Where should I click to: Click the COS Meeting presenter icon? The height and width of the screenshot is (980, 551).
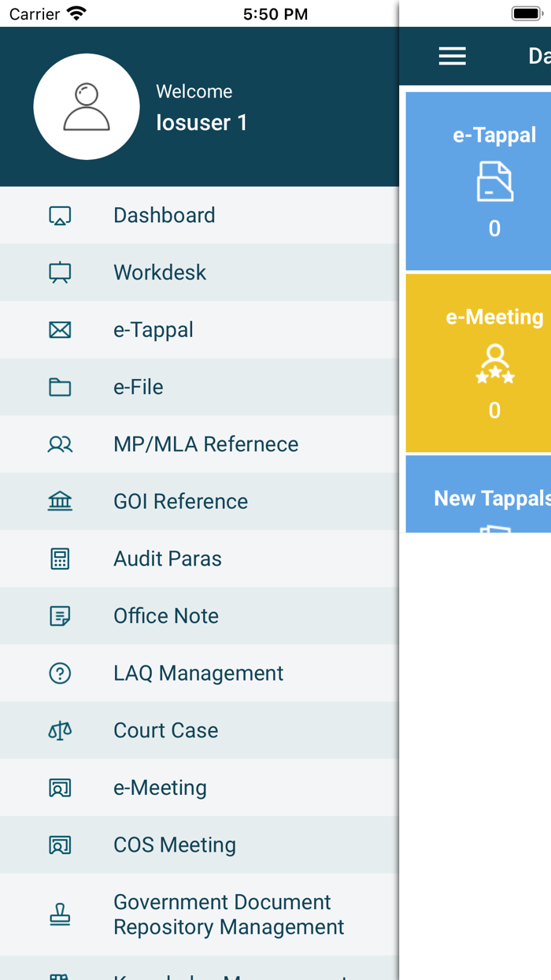click(x=60, y=845)
